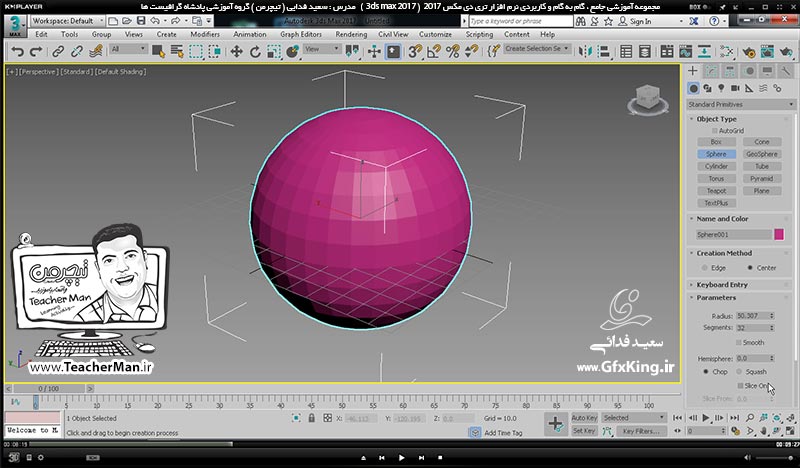Enable the Slice On checkbox
The width and height of the screenshot is (800, 468).
pyautogui.click(x=740, y=386)
